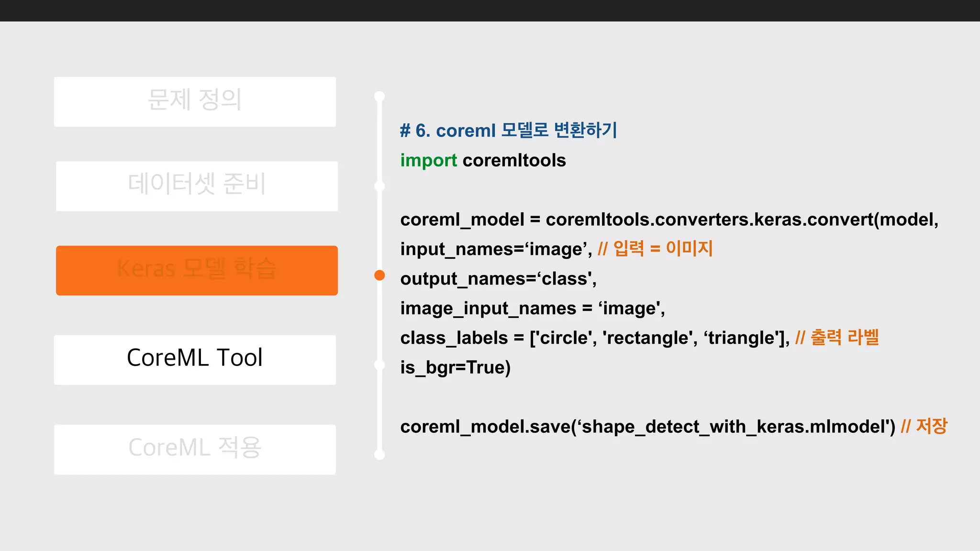
Task: Click the orange comment '// 출력 라벨'
Action: [837, 337]
